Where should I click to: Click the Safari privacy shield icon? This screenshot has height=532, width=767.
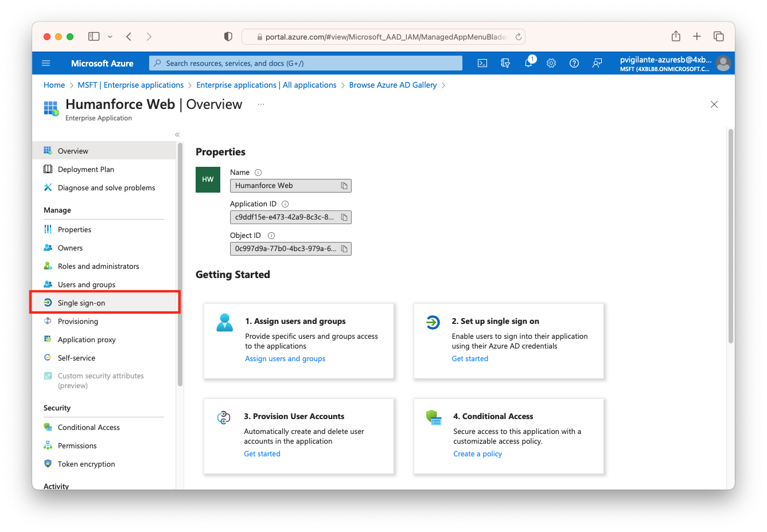[228, 36]
